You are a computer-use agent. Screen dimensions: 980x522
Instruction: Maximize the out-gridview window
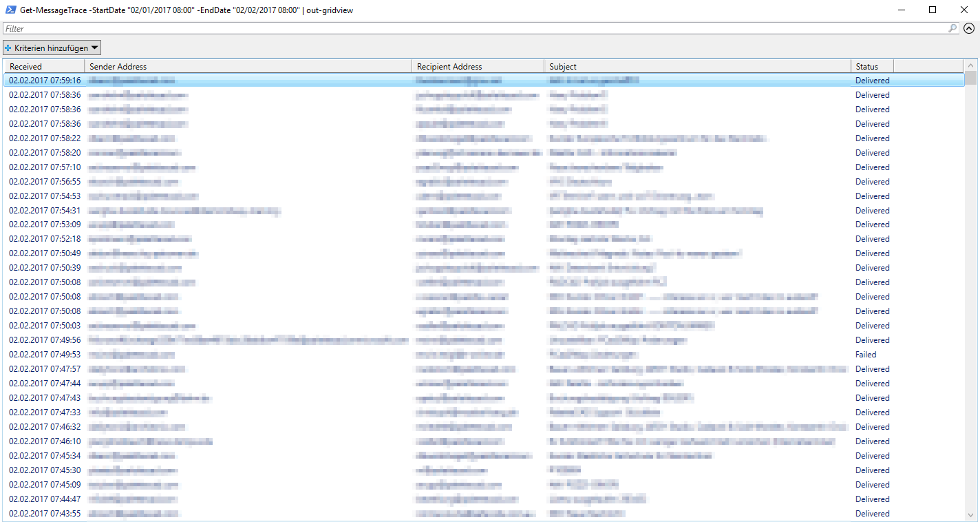click(x=933, y=10)
